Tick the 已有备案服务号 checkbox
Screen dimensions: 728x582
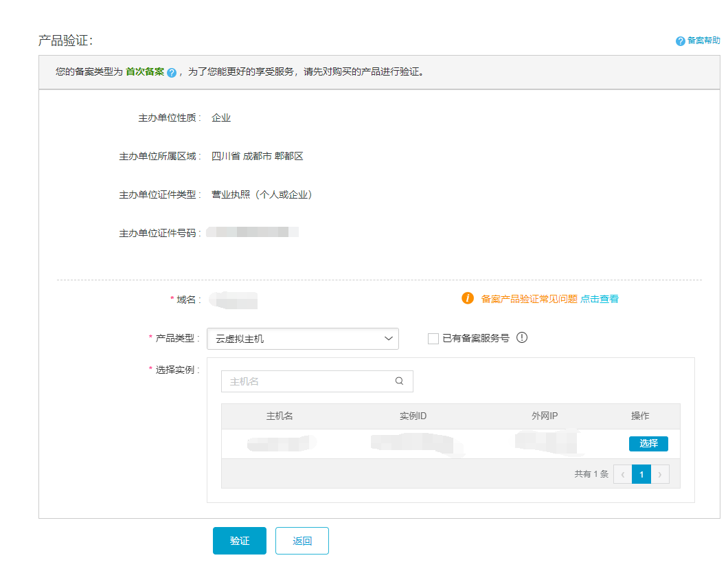point(433,339)
